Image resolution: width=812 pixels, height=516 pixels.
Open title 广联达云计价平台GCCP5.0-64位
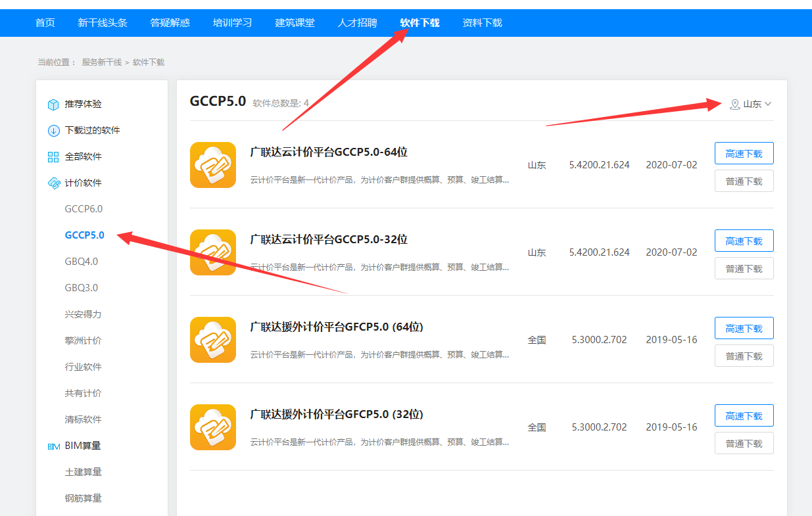[x=329, y=152]
